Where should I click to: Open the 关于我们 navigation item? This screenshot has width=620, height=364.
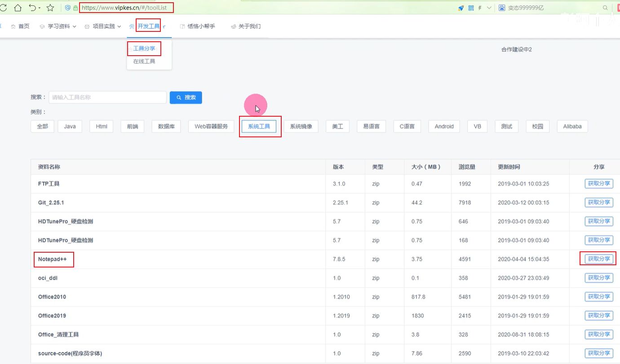pyautogui.click(x=246, y=26)
